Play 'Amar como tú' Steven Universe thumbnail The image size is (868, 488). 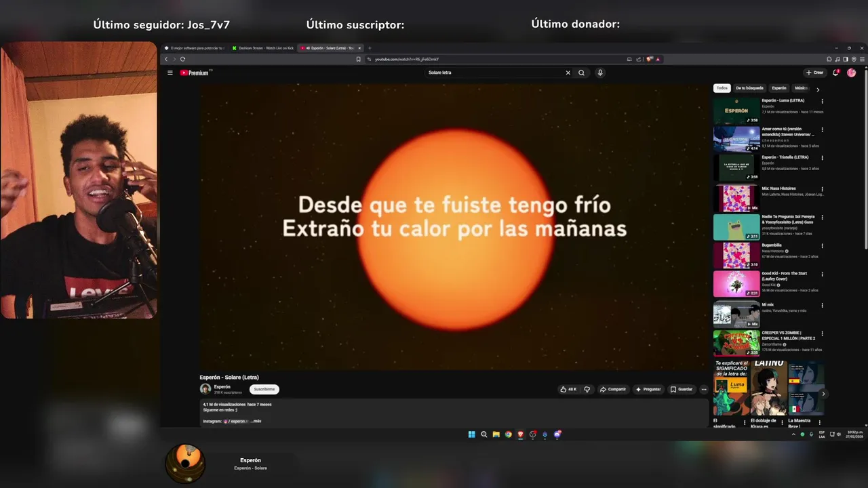736,139
